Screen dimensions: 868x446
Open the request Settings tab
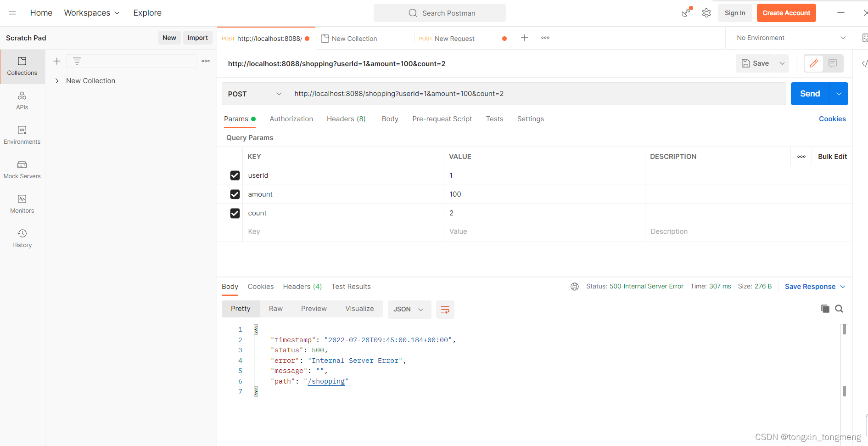pos(531,119)
